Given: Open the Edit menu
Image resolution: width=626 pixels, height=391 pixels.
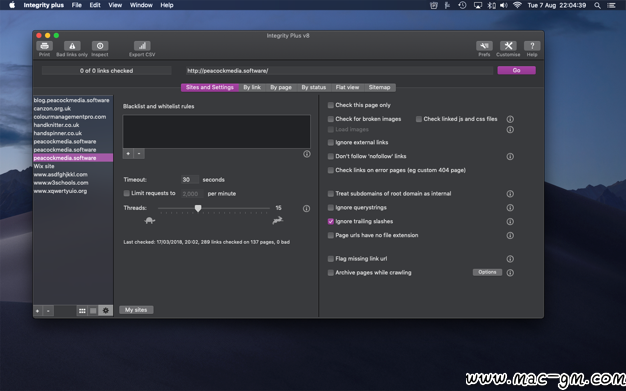Looking at the screenshot, I should [x=95, y=5].
